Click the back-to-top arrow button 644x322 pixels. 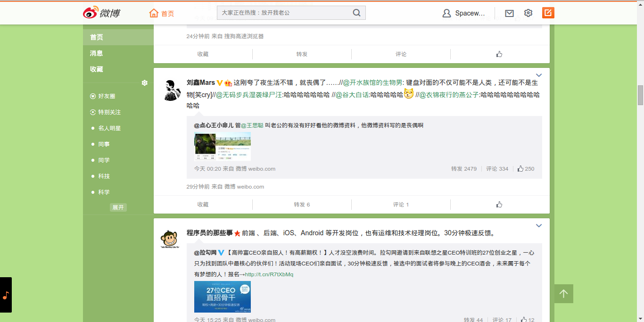pos(563,293)
